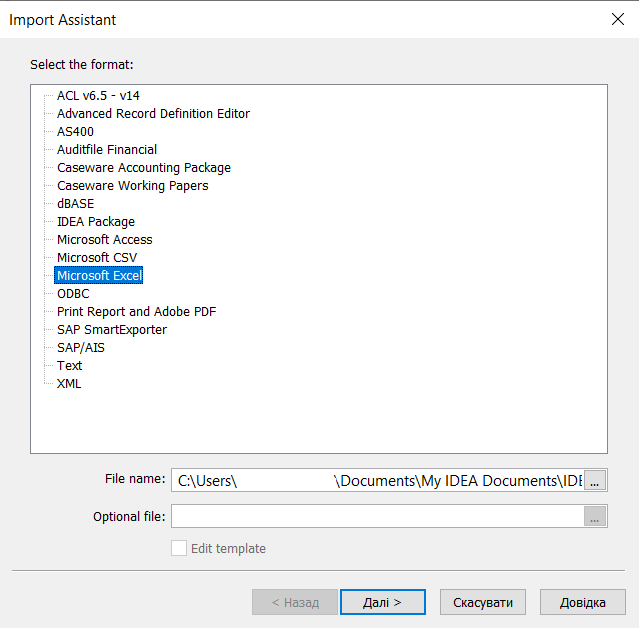Image resolution: width=639 pixels, height=628 pixels.
Task: Cancel with the Скасувати button
Action: 483,602
